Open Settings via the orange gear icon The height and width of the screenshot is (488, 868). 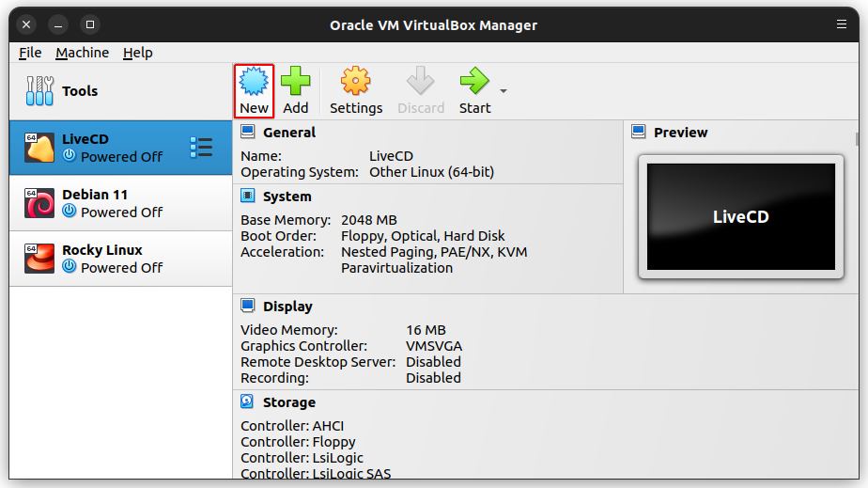[x=355, y=82]
